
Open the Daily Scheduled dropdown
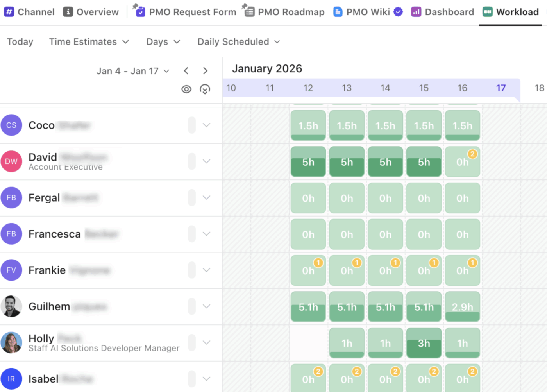[239, 42]
